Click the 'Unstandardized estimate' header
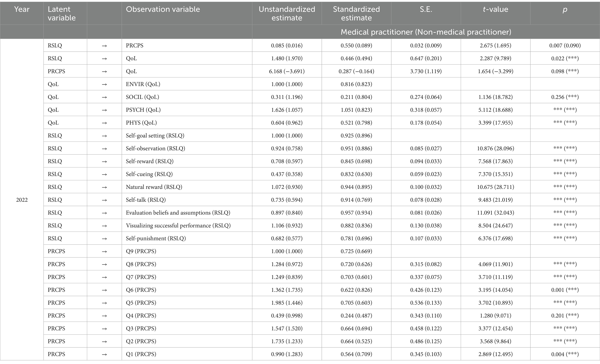Viewport: 600px width, 364px height. 287,13
